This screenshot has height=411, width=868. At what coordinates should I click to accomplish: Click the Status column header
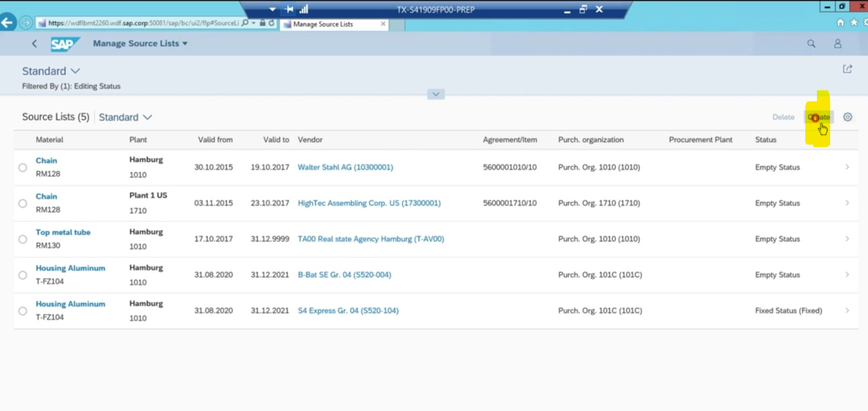(x=765, y=140)
